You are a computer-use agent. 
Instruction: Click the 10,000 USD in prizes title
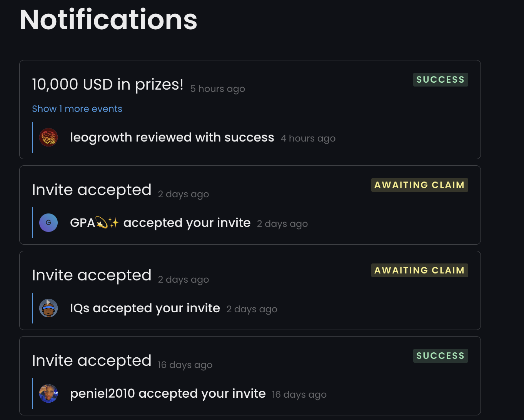(108, 84)
